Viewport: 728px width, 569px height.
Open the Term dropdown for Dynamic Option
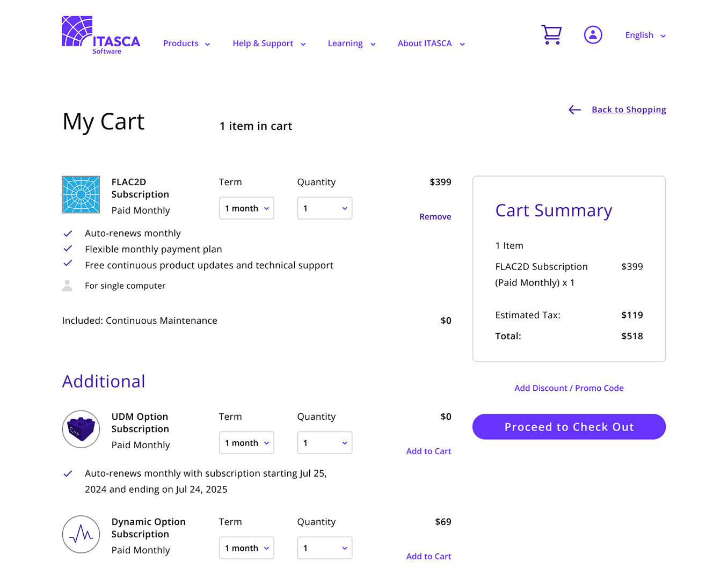click(246, 548)
